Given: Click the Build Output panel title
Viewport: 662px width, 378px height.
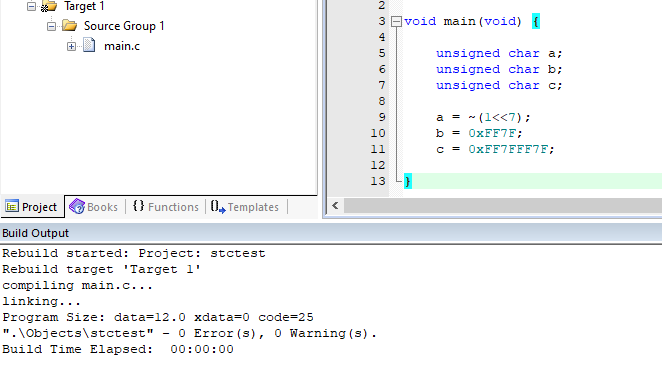Looking at the screenshot, I should [35, 233].
